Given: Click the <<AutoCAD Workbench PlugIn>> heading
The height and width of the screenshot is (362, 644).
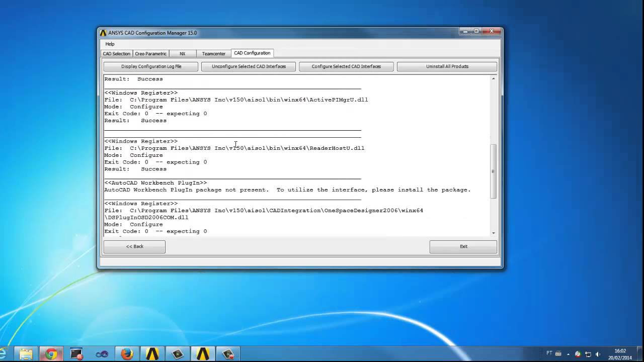Looking at the screenshot, I should (x=155, y=183).
